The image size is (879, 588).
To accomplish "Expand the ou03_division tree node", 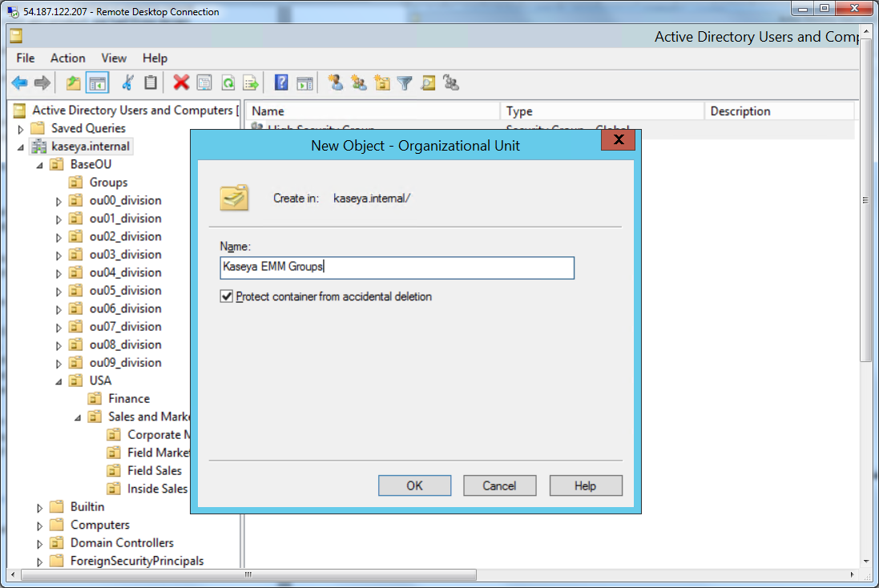I will point(58,256).
